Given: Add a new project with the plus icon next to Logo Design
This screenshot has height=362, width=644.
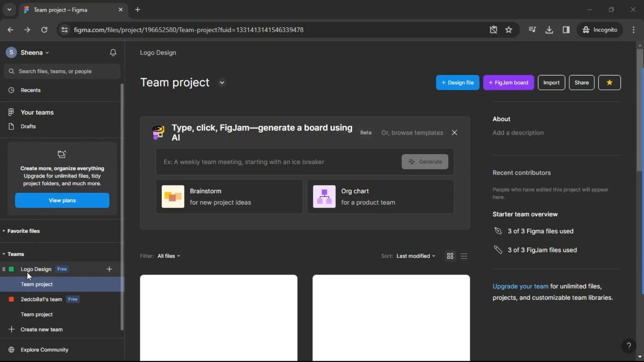Looking at the screenshot, I should pos(109,269).
